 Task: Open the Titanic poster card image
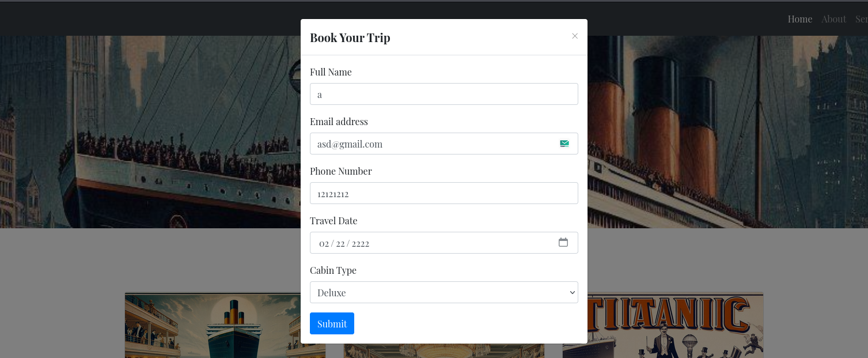pyautogui.click(x=662, y=325)
